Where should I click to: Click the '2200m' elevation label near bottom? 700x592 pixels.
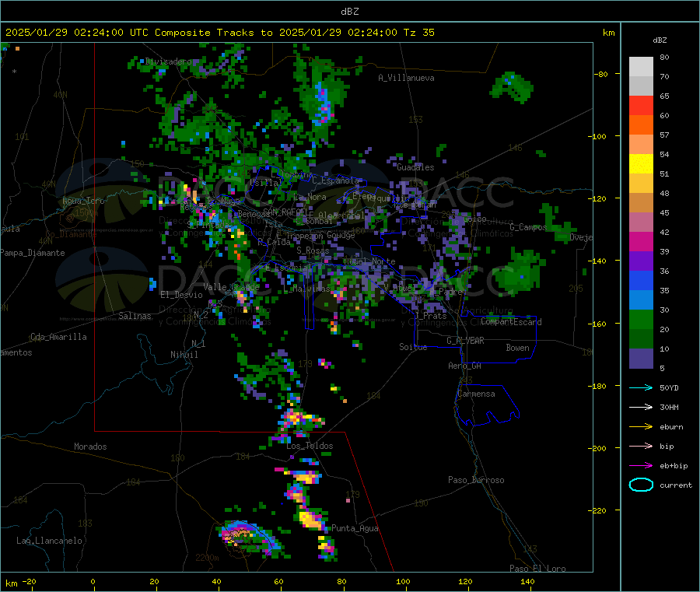(x=207, y=558)
